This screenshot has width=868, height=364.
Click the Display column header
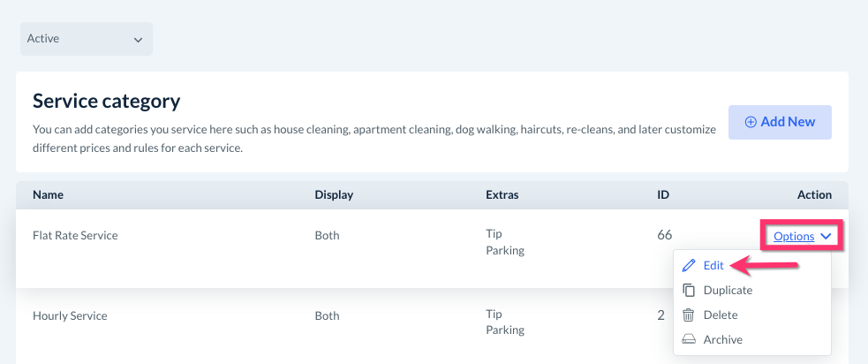(333, 194)
